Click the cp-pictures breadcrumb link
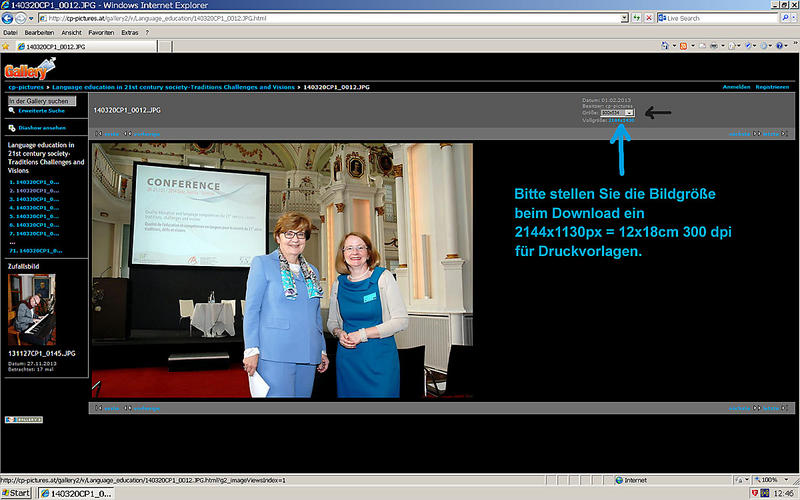 coord(26,87)
